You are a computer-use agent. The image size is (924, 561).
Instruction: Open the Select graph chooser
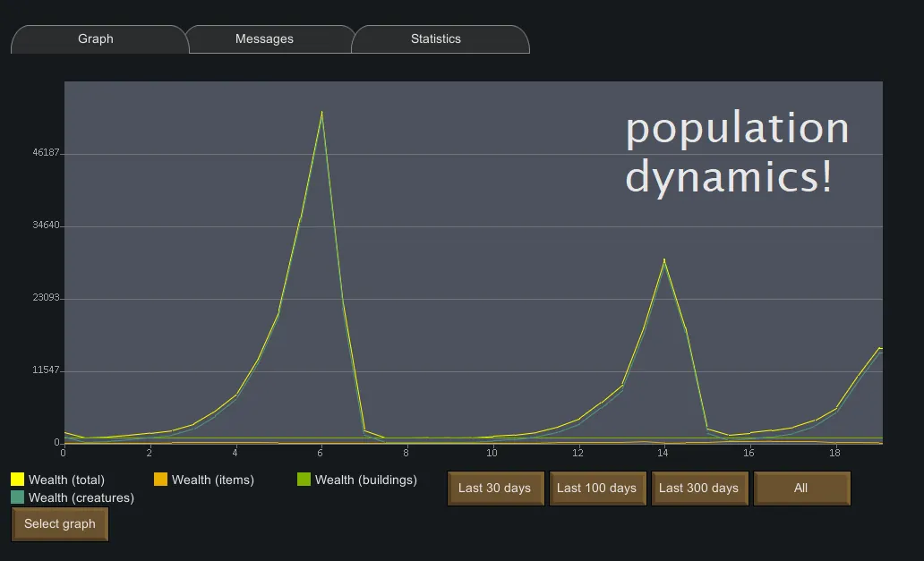[x=60, y=524]
